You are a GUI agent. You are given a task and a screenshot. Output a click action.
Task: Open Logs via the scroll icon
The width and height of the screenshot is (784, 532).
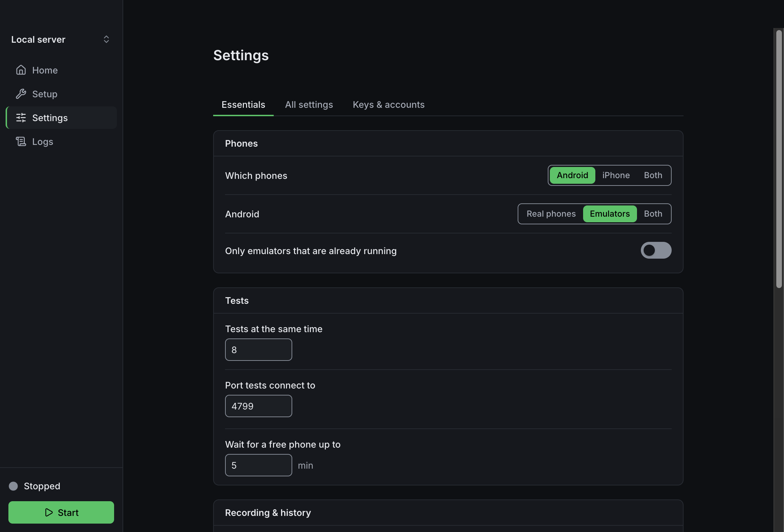pyautogui.click(x=21, y=141)
